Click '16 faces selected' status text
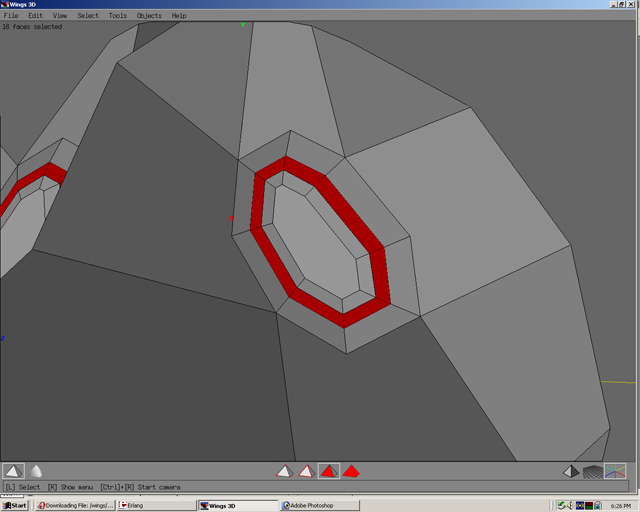Viewport: 640px width, 512px height. tap(32, 27)
